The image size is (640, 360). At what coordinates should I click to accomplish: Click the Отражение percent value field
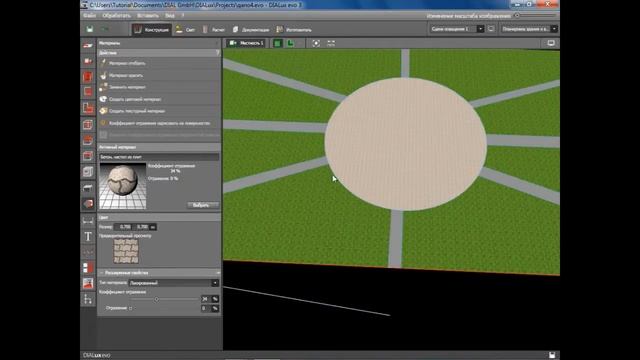205,308
